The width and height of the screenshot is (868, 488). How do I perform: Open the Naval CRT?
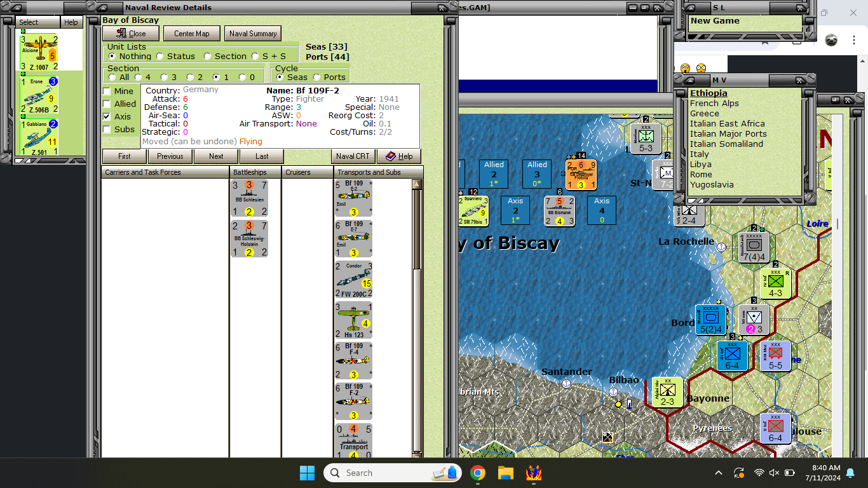click(353, 156)
